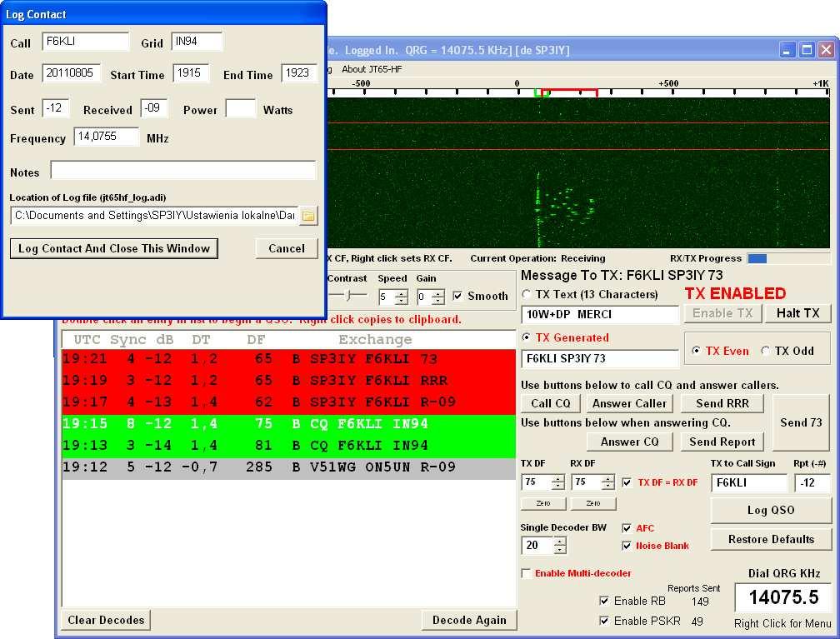
Task: Uncheck Enable PSKR reporting
Action: tap(603, 621)
